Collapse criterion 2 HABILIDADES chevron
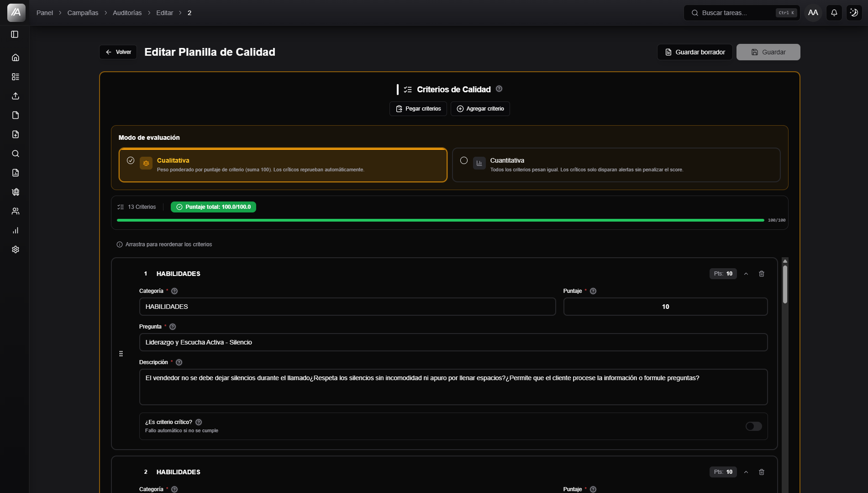 pos(746,472)
